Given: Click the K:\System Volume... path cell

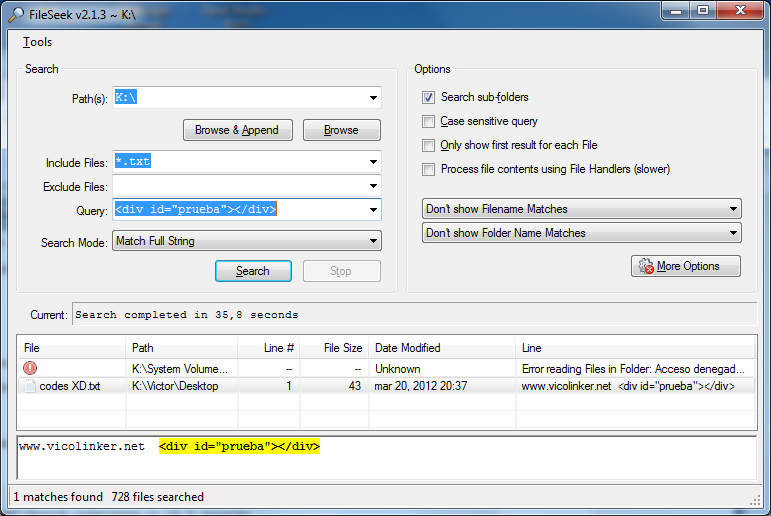Looking at the screenshot, I should coord(180,369).
